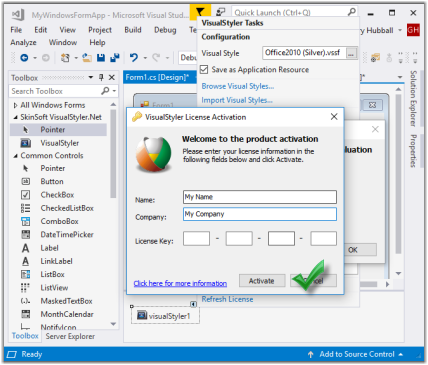Switch to the Form1.cs [Design] tab
428x365 pixels.
click(x=157, y=77)
